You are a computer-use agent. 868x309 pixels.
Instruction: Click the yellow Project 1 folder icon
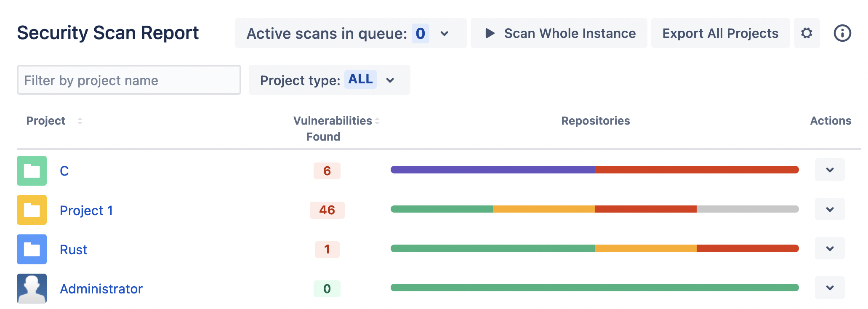click(x=32, y=210)
